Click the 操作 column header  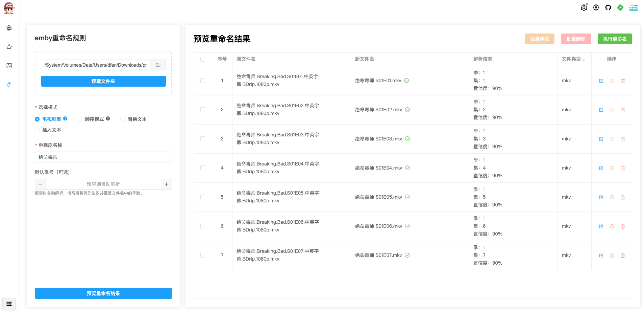(x=612, y=59)
